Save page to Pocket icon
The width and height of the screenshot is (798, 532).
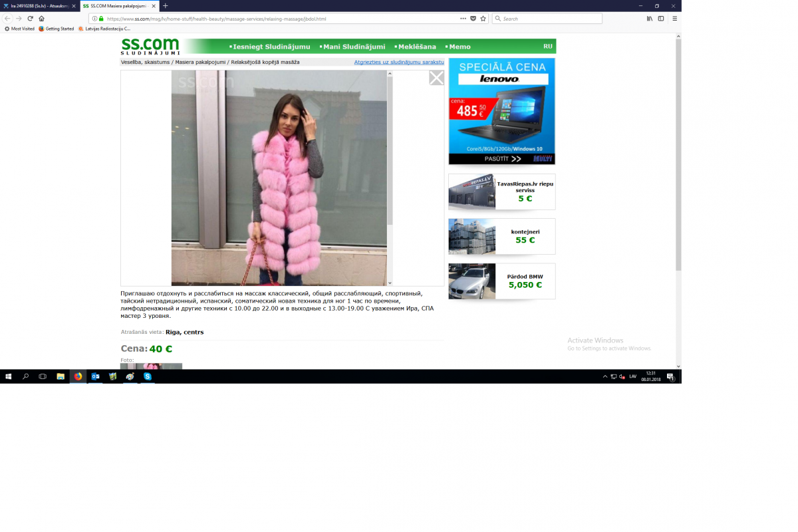(473, 19)
